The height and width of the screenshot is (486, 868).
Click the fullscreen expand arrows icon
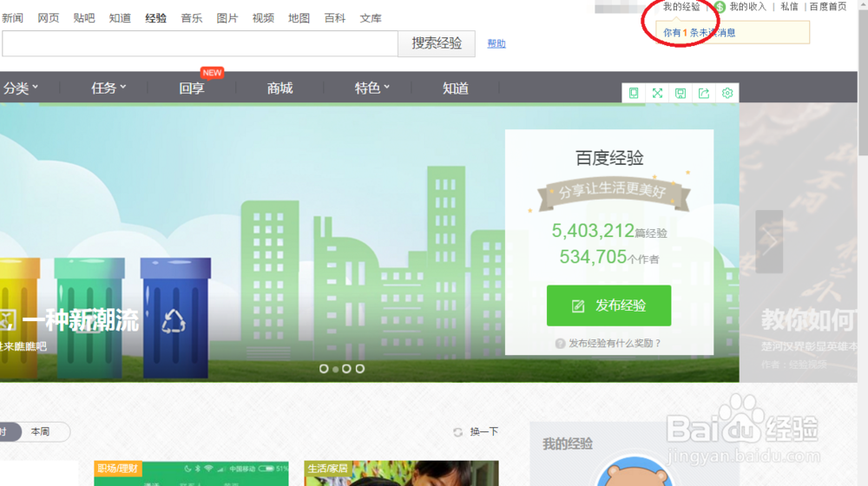657,93
